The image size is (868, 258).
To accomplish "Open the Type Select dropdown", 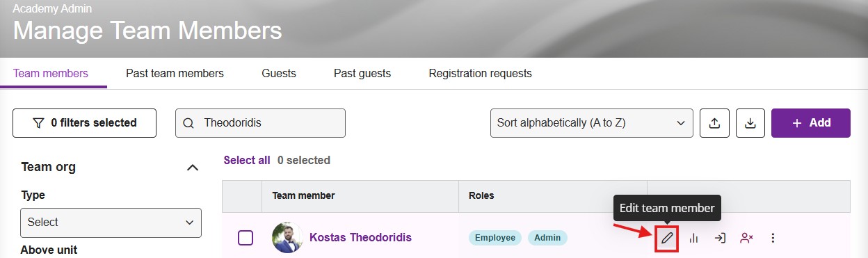I will pyautogui.click(x=111, y=223).
